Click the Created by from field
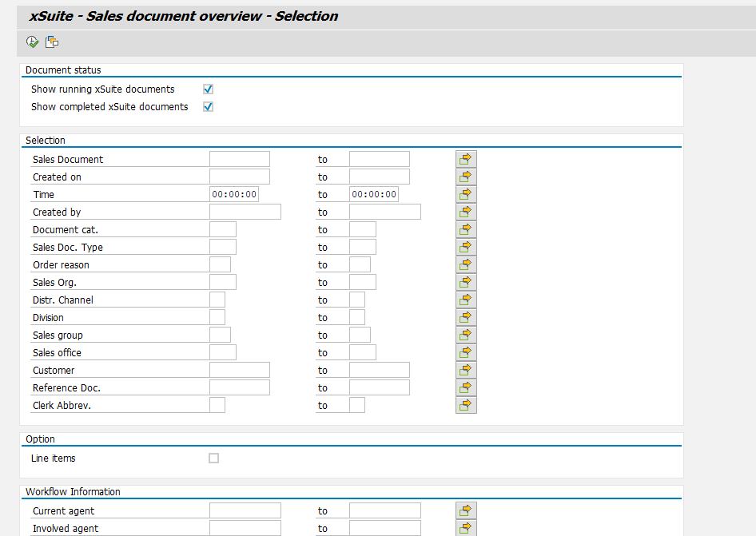 point(245,211)
